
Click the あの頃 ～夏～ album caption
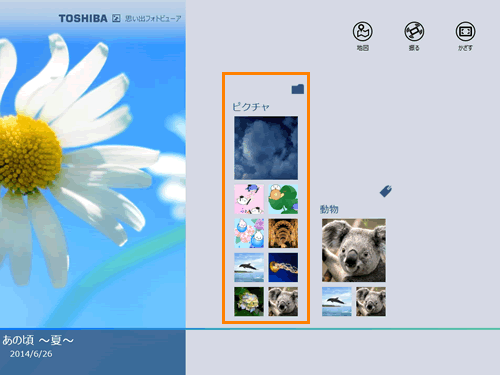[38, 340]
